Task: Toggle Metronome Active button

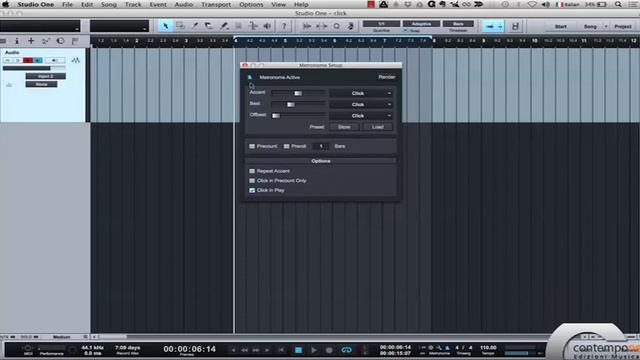Action: (250, 77)
